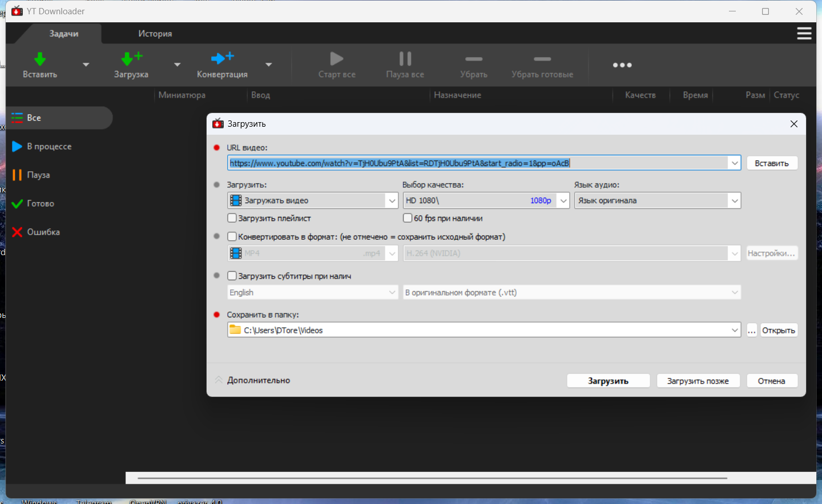
Task: Click the horizontal scrollbar at the bottom
Action: point(432,478)
